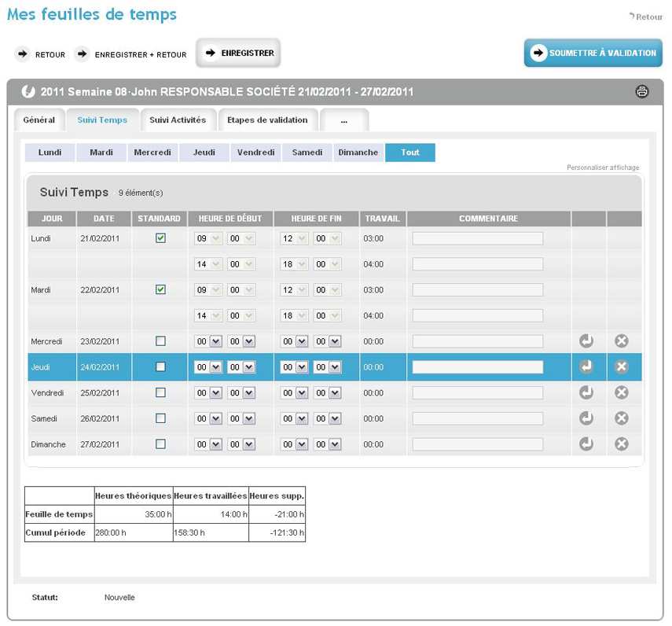Click the COMMENTAIRE column header
This screenshot has width=672, height=626.
489,219
